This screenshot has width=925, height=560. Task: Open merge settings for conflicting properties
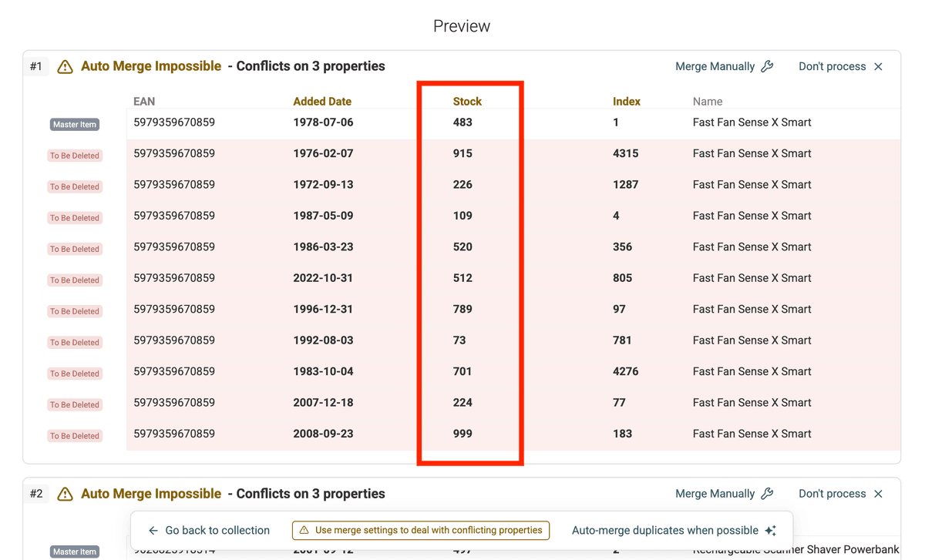point(421,531)
